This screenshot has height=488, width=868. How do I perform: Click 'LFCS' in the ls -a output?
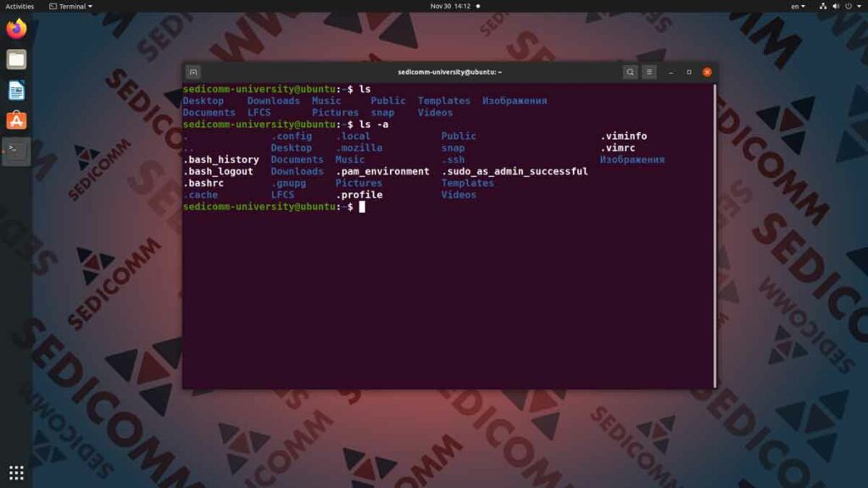[282, 195]
